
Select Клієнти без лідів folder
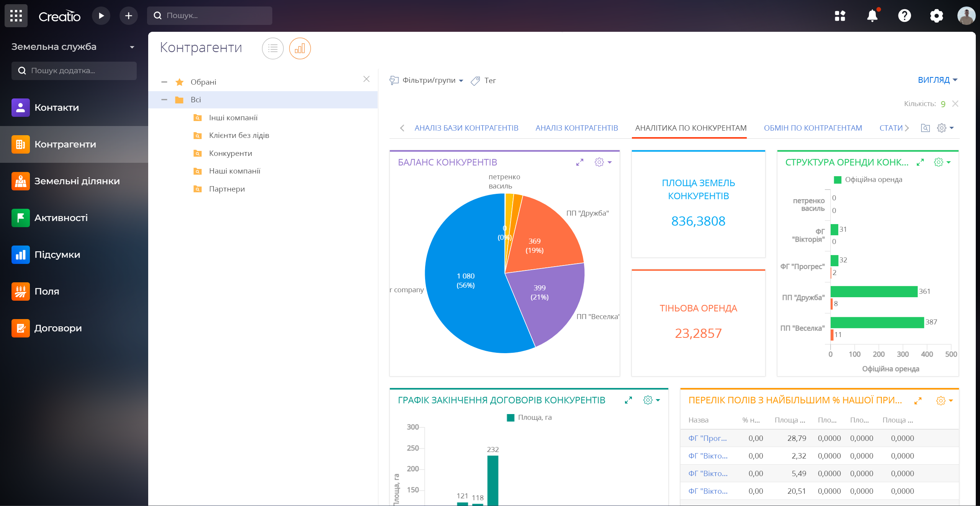[x=239, y=135]
